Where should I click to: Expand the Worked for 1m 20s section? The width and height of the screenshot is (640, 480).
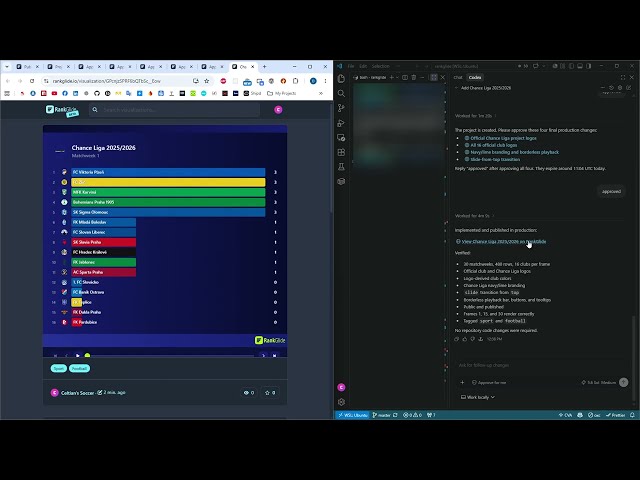(x=476, y=116)
